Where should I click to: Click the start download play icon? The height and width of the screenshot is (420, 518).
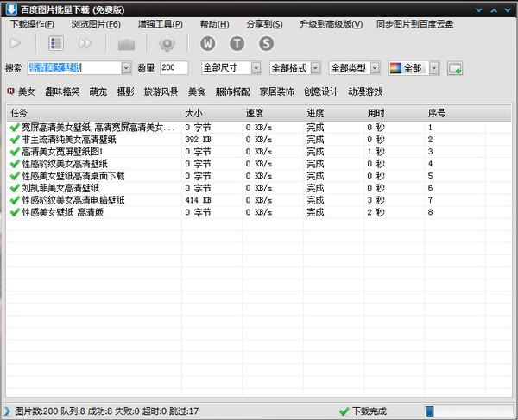[x=16, y=43]
